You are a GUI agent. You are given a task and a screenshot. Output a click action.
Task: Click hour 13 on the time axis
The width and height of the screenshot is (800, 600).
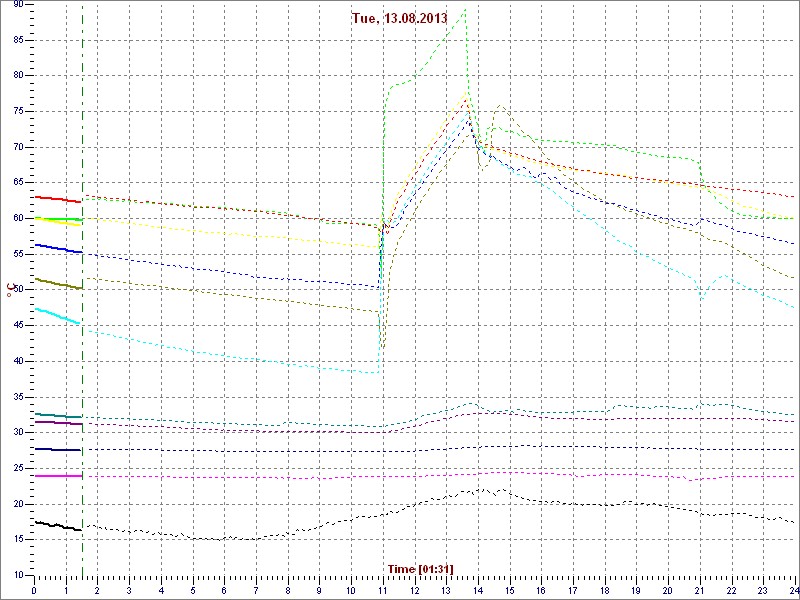pos(447,590)
